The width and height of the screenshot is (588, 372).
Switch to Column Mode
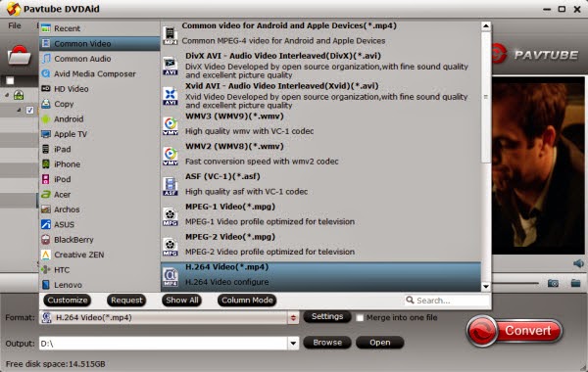(247, 301)
